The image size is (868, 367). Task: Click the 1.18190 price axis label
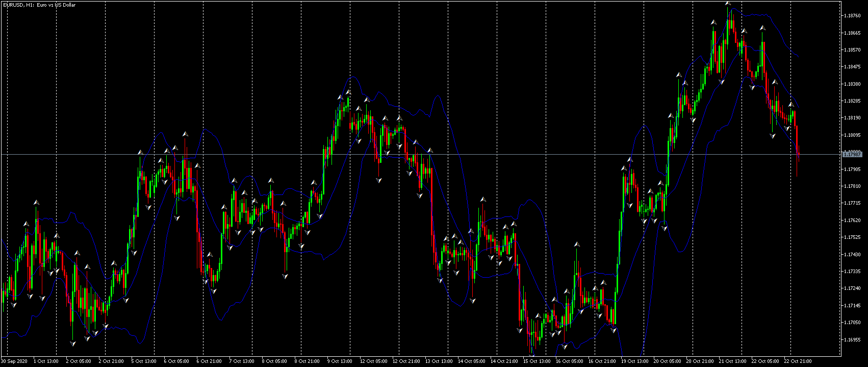[853, 118]
